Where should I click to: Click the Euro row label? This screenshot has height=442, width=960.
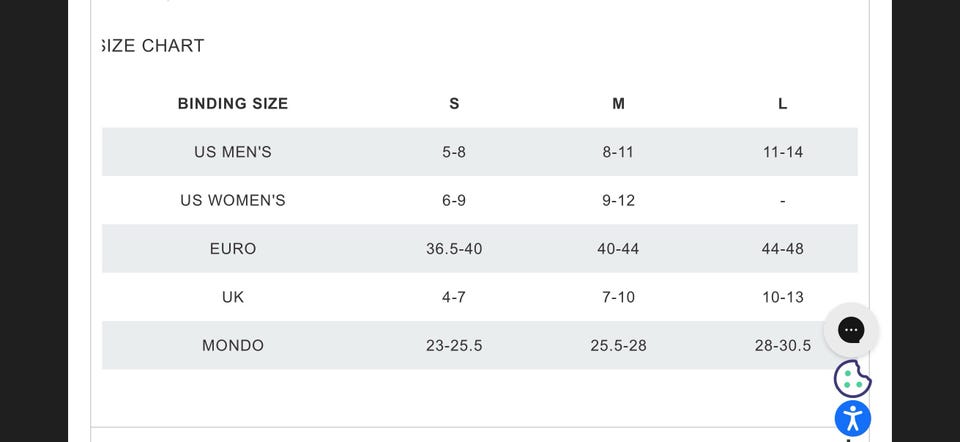click(x=233, y=249)
